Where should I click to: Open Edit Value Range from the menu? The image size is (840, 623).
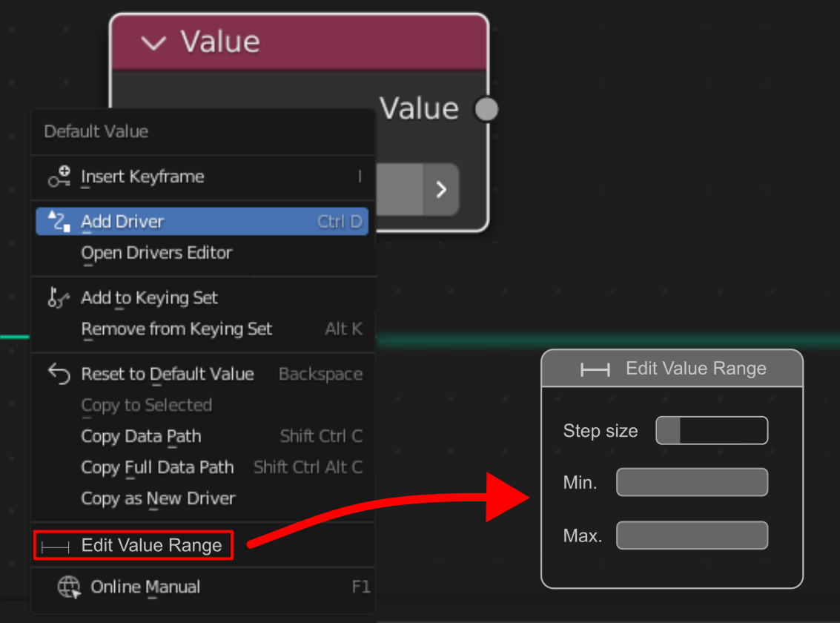133,545
